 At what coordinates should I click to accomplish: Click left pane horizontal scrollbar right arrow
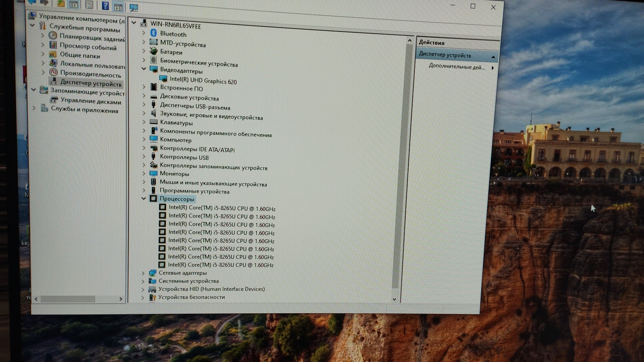121,299
